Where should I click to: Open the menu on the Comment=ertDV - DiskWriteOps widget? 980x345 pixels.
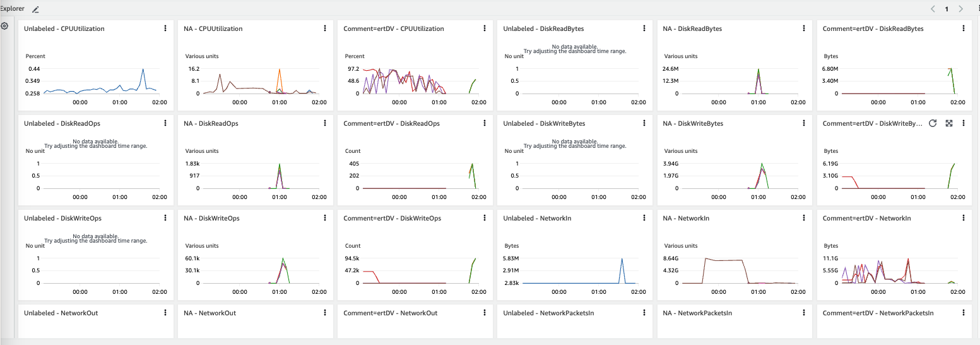pyautogui.click(x=485, y=218)
